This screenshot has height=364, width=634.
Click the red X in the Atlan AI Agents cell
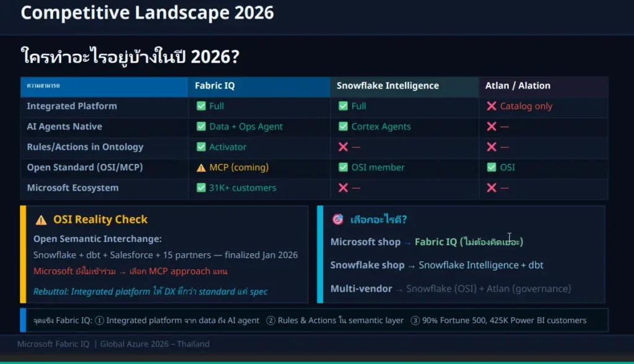492,127
